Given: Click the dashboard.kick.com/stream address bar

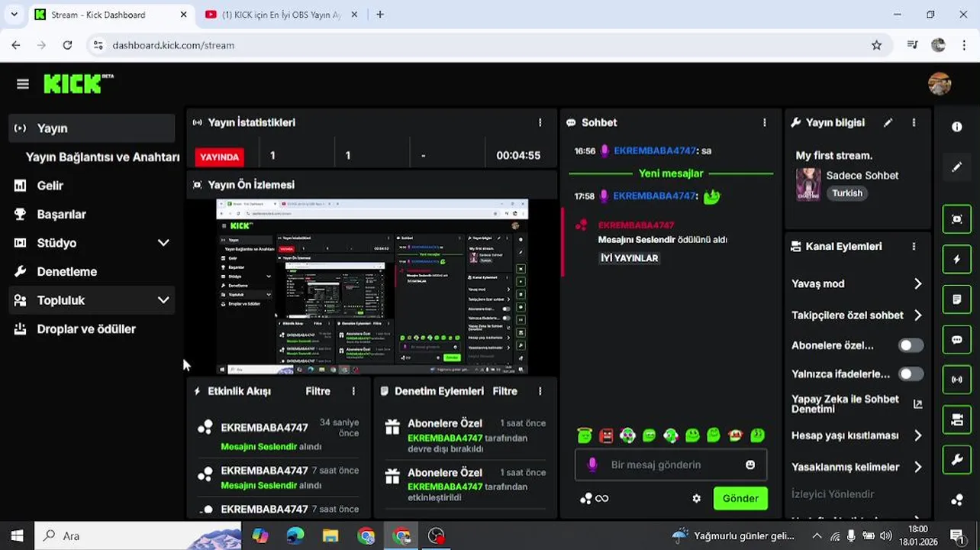Looking at the screenshot, I should [x=488, y=45].
